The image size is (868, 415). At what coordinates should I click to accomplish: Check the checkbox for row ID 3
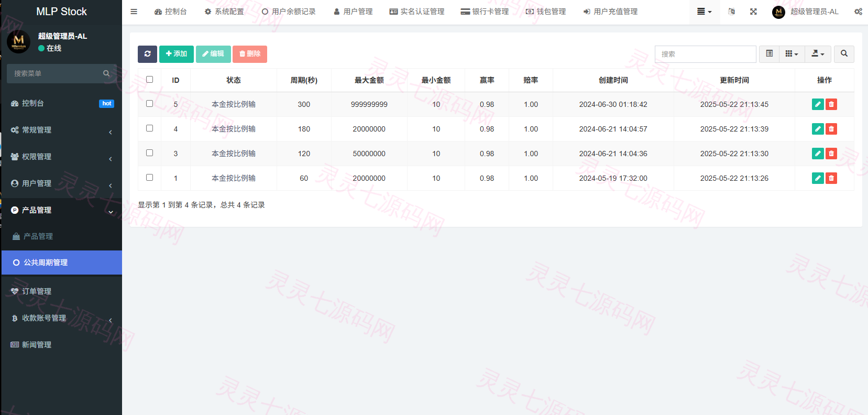click(149, 153)
